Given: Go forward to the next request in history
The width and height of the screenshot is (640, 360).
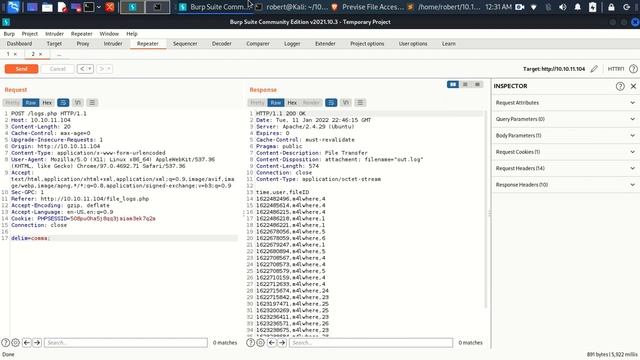Looking at the screenshot, I should pyautogui.click(x=102, y=69).
